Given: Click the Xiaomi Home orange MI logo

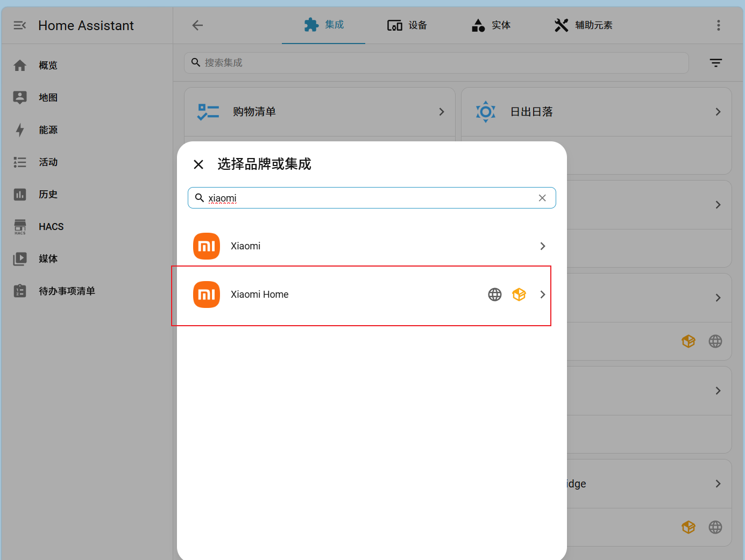Looking at the screenshot, I should (207, 295).
